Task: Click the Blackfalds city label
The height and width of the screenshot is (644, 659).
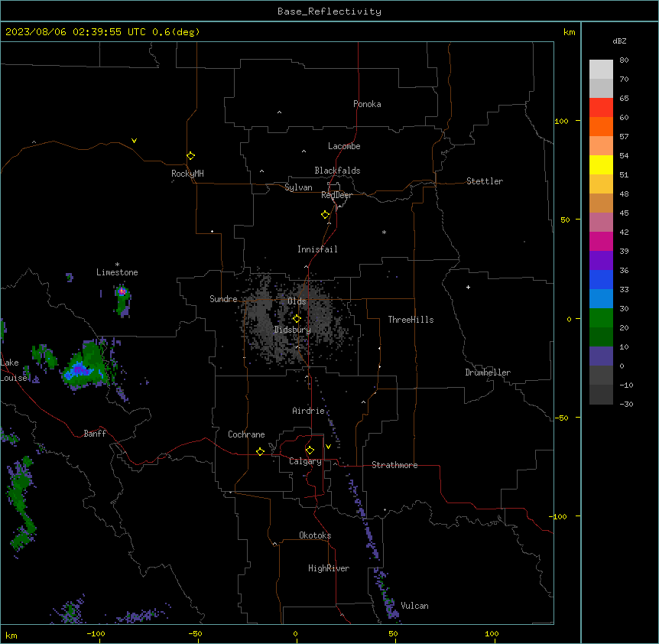Action: [337, 171]
